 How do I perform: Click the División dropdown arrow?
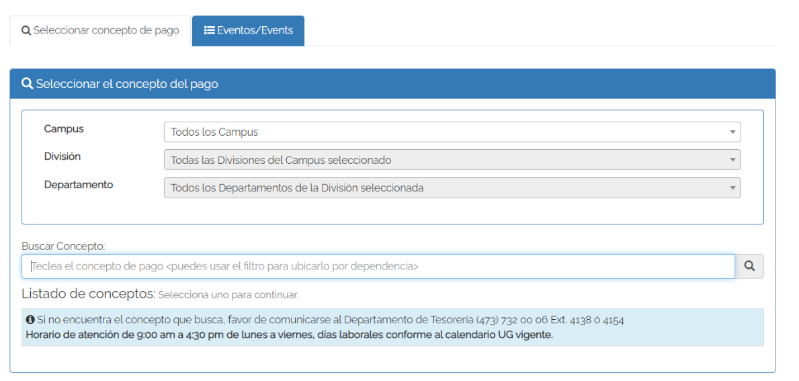coord(732,160)
